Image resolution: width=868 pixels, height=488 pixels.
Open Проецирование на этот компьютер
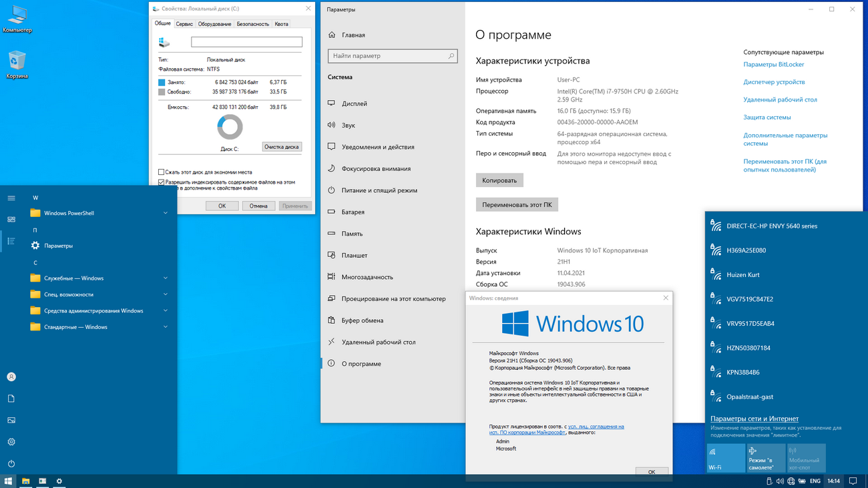click(393, 298)
